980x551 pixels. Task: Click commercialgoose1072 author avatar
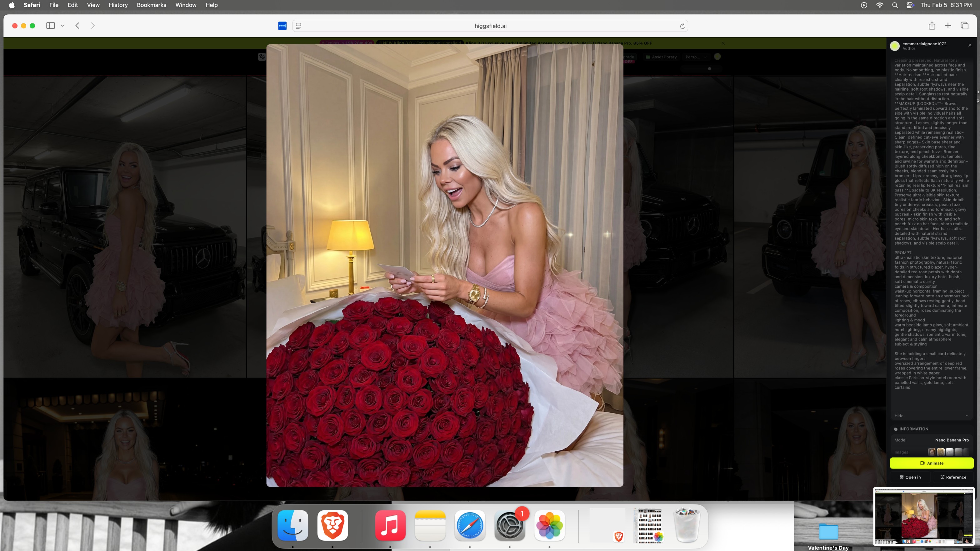click(x=895, y=46)
